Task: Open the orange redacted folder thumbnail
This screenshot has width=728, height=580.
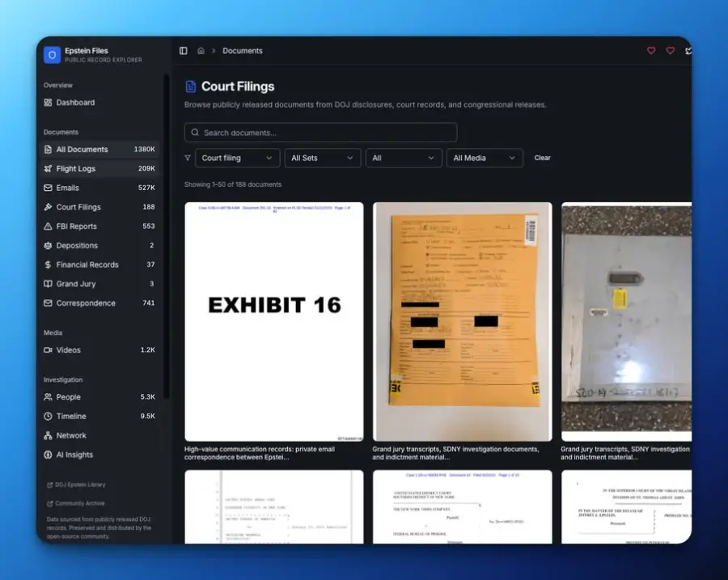Action: [x=463, y=321]
